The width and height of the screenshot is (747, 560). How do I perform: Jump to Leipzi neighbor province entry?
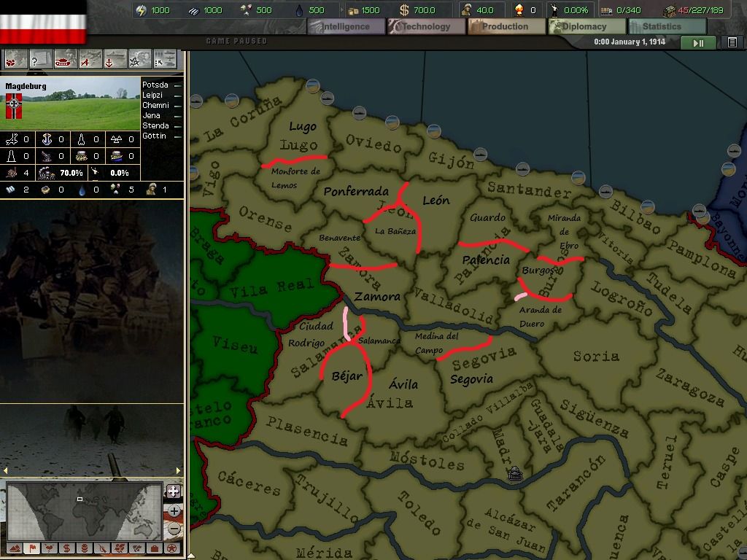[x=161, y=95]
